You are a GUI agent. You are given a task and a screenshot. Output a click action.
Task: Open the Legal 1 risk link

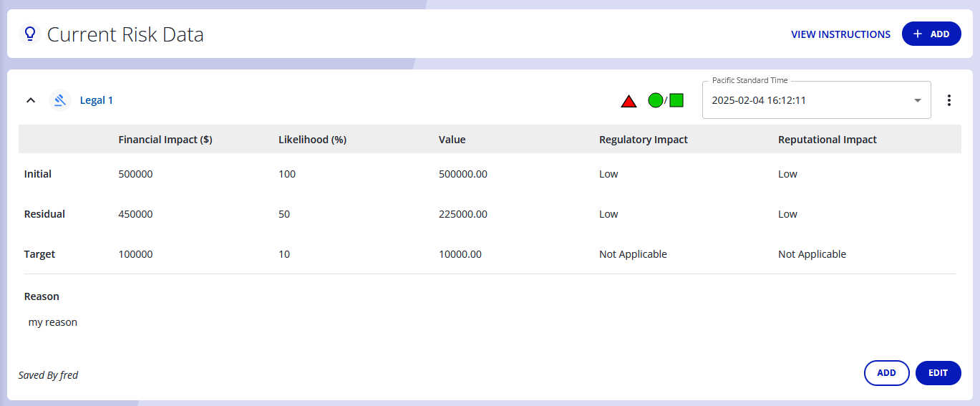coord(96,100)
